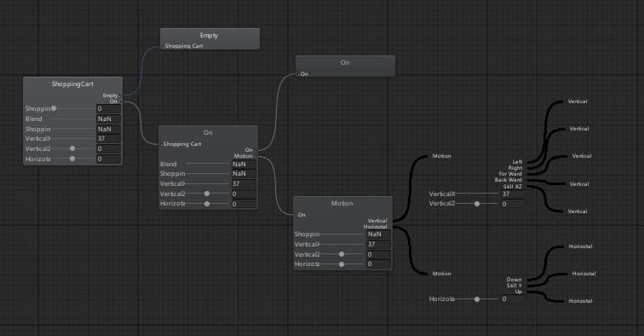644x336 pixels.
Task: Click the Shopping Cart input port on On node
Action: pos(181,144)
